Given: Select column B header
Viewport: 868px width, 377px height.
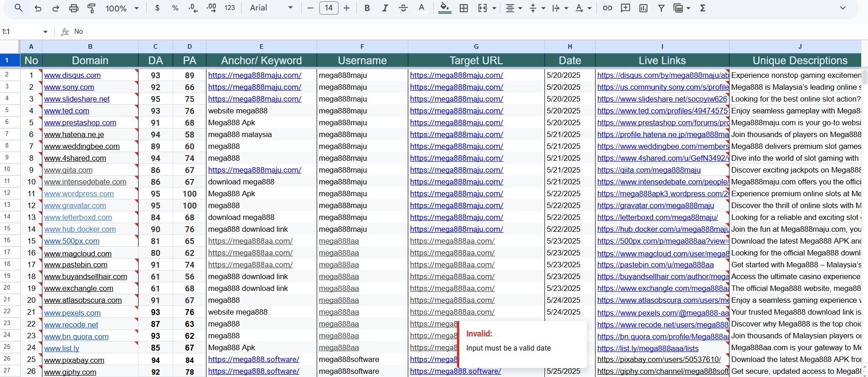Looking at the screenshot, I should tap(90, 46).
